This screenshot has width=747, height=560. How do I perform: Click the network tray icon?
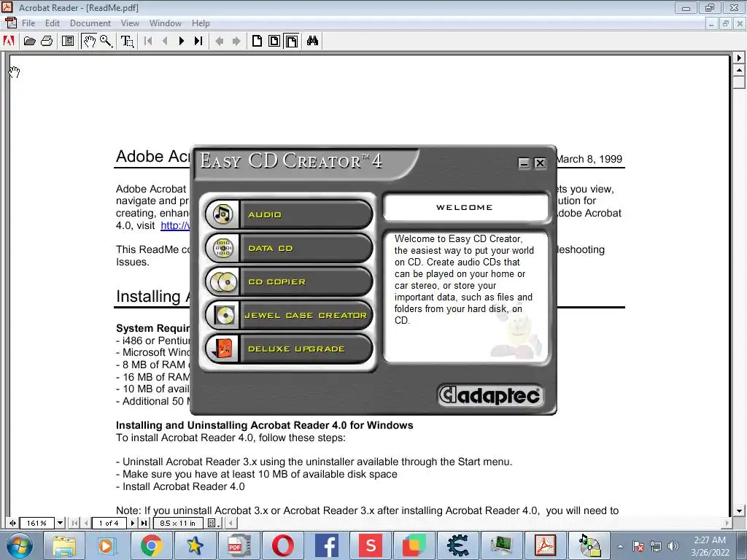tap(656, 546)
